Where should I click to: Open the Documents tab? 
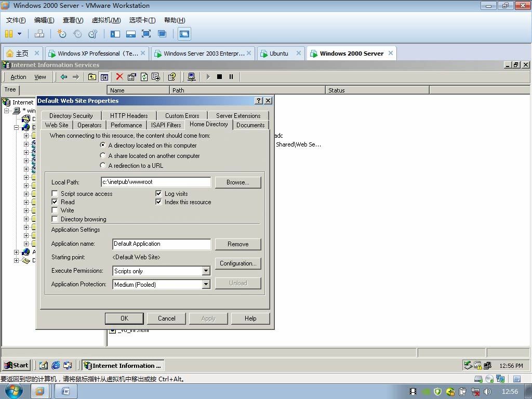tap(250, 125)
